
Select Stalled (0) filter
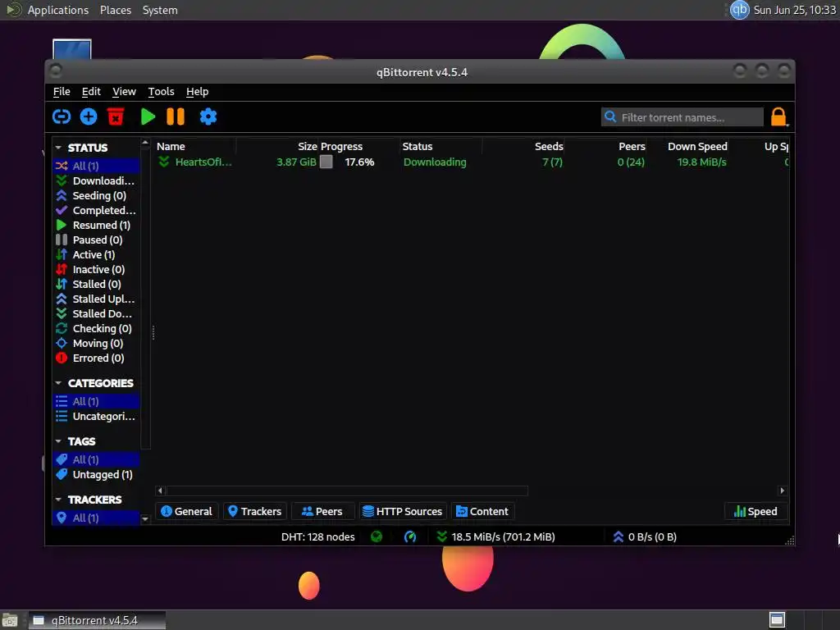tap(97, 284)
